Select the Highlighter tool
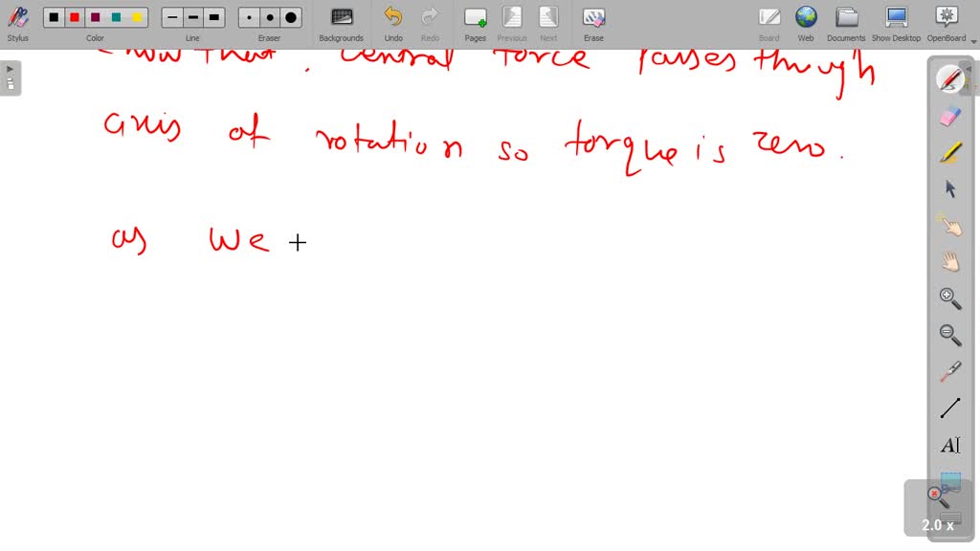Screen dimensions: 980x551 point(950,152)
